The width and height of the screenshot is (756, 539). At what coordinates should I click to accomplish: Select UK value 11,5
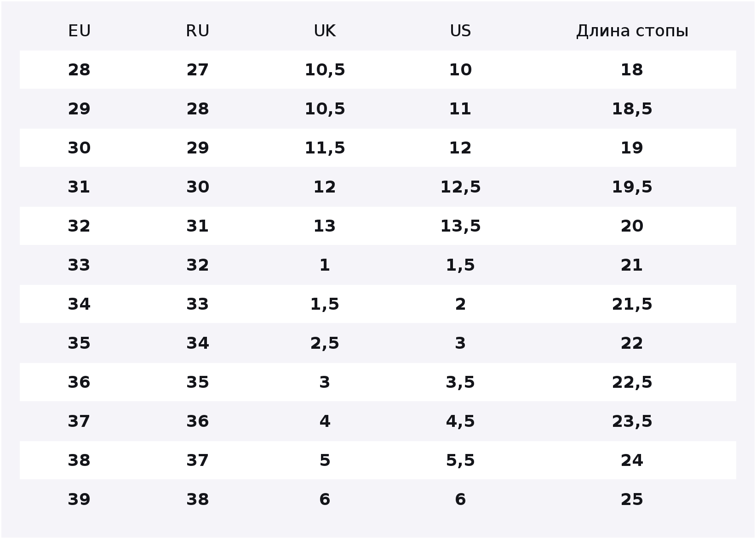pos(325,148)
